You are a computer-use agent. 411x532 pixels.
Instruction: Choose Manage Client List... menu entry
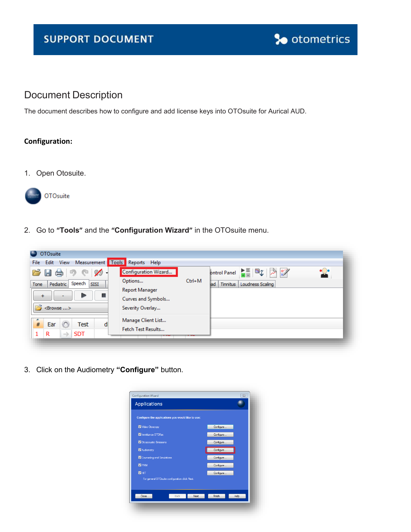pyautogui.click(x=159, y=320)
